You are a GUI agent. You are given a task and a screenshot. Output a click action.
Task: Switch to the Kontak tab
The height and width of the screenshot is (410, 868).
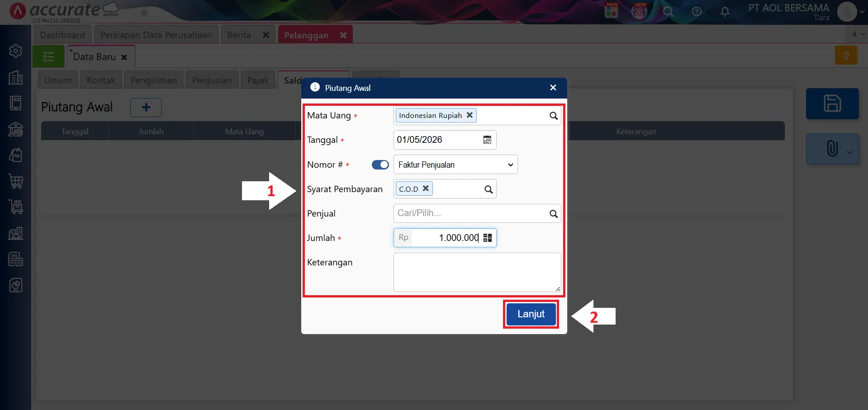coord(101,80)
